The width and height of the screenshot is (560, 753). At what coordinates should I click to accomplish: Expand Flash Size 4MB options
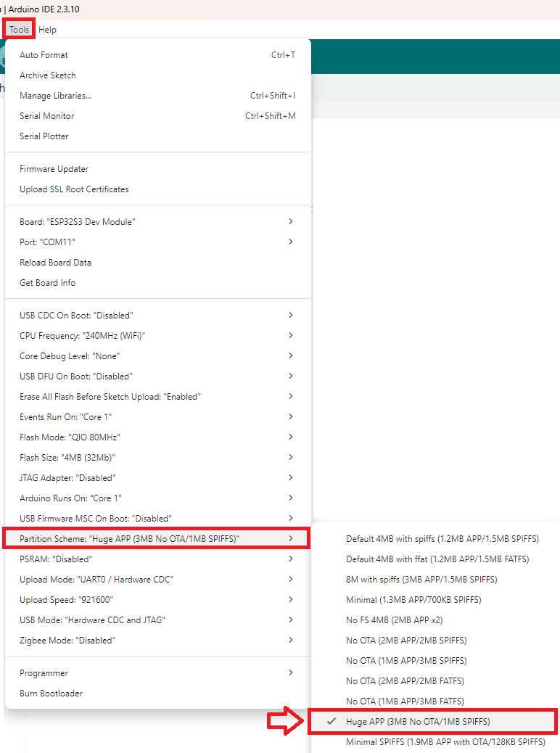pos(157,458)
